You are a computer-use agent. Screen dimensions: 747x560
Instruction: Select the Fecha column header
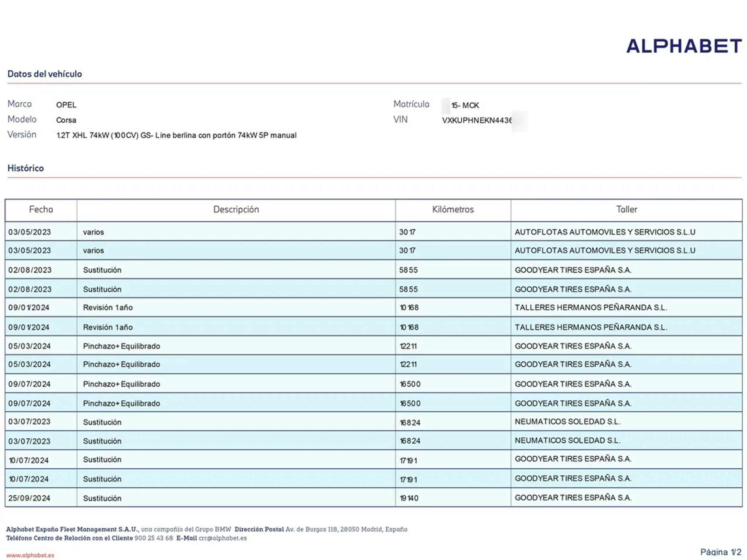coord(41,210)
